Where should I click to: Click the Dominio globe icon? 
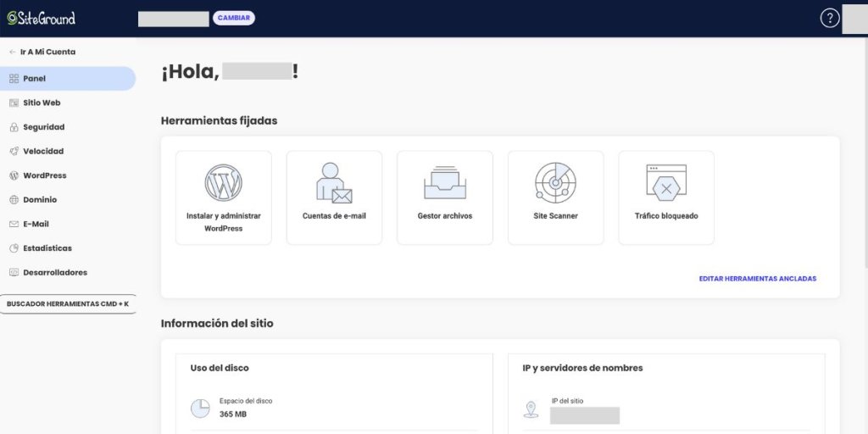14,200
